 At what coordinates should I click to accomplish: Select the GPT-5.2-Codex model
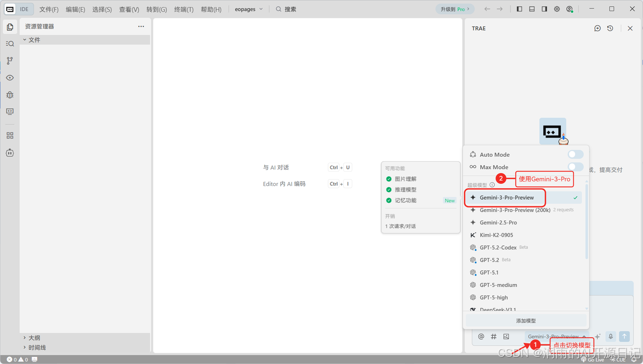(x=523, y=248)
